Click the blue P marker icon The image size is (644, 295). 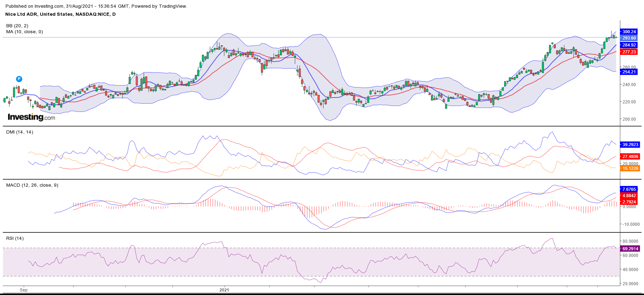[19, 79]
